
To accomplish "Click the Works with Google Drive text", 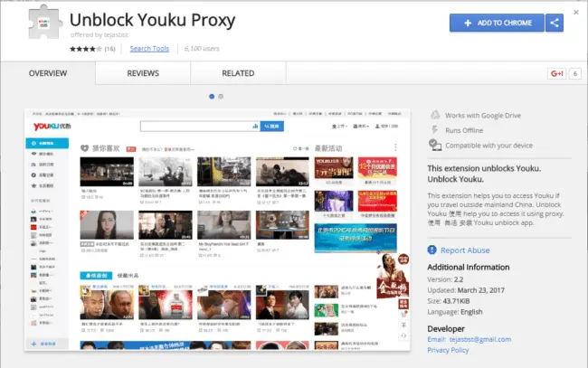I will 483,116.
